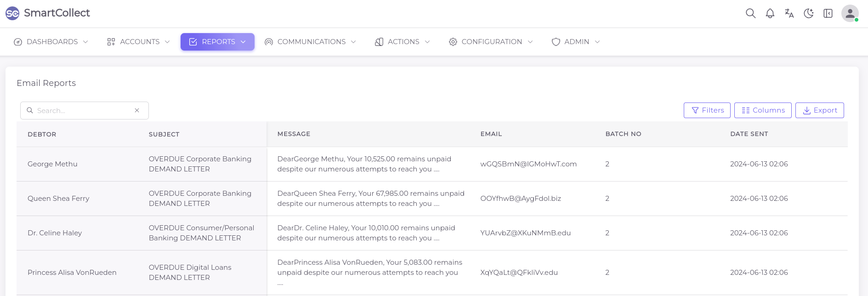Open the notifications bell
The image size is (868, 296).
770,13
